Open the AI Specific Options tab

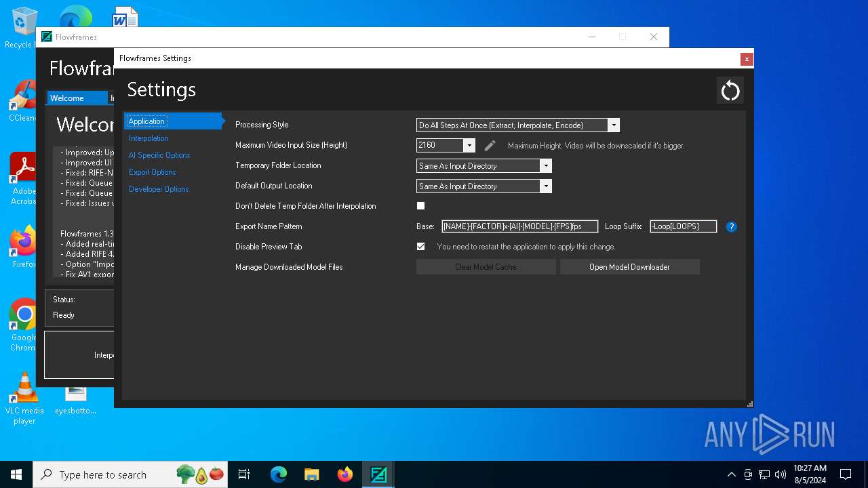pyautogui.click(x=159, y=155)
